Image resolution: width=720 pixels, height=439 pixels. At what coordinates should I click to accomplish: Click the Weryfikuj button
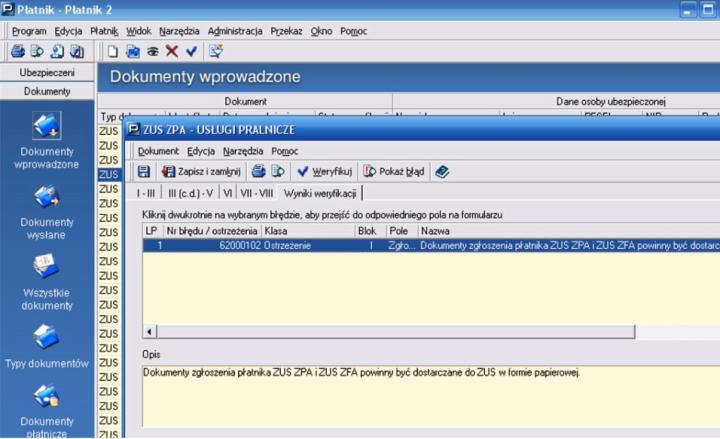point(324,171)
